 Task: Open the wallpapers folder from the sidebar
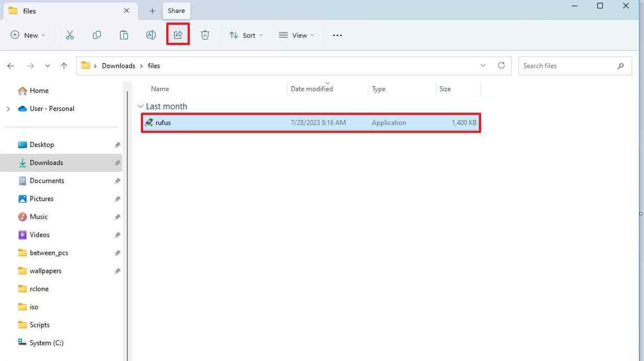pyautogui.click(x=46, y=270)
